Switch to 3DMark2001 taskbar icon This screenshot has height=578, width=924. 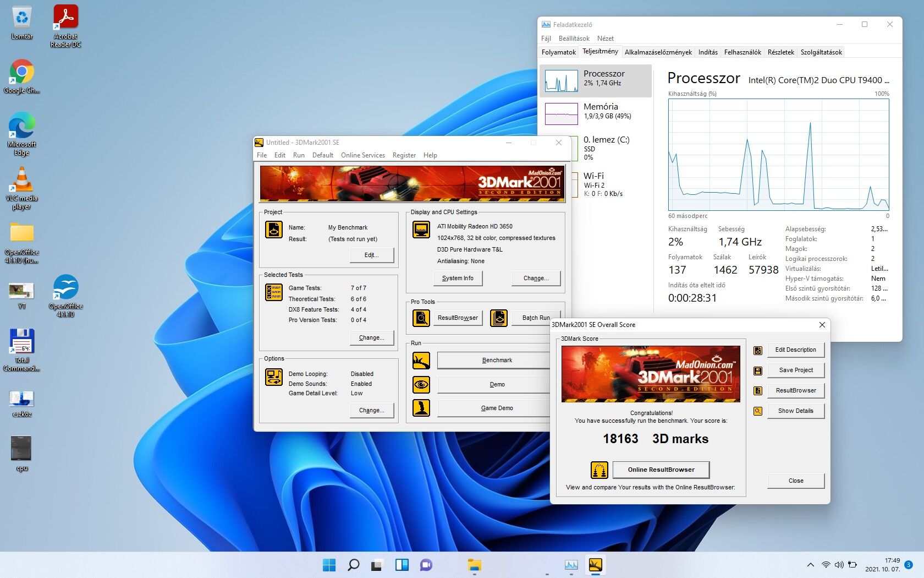(596, 565)
